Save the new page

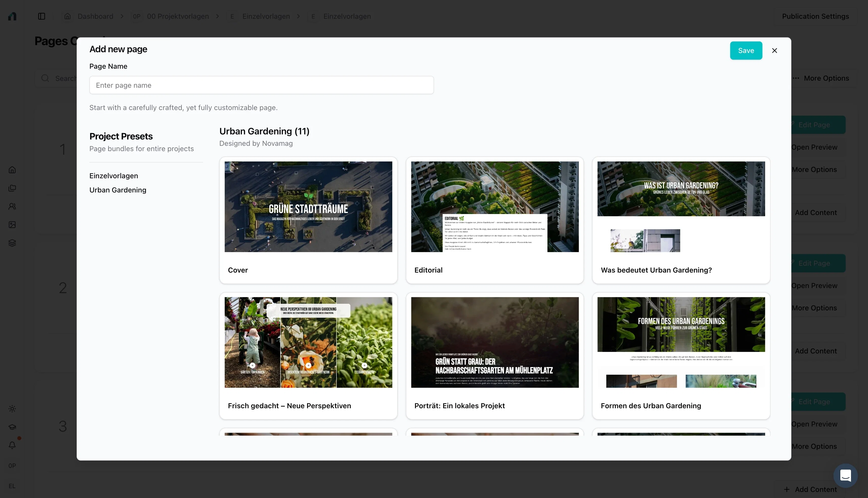click(746, 51)
